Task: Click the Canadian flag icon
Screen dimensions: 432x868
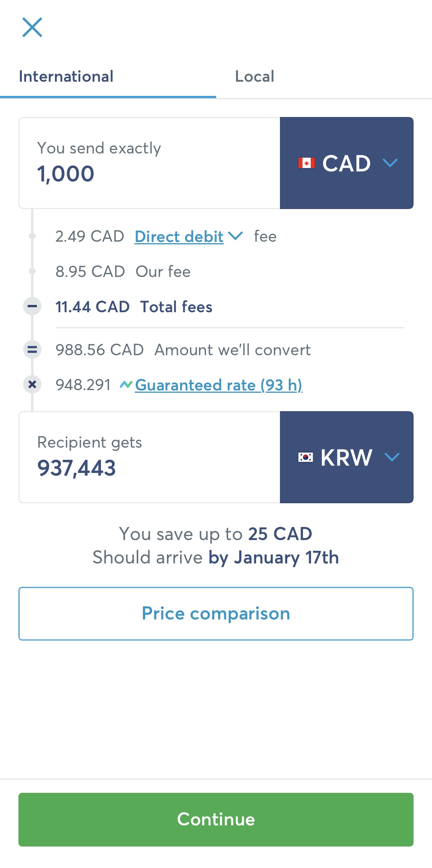Action: pyautogui.click(x=306, y=163)
